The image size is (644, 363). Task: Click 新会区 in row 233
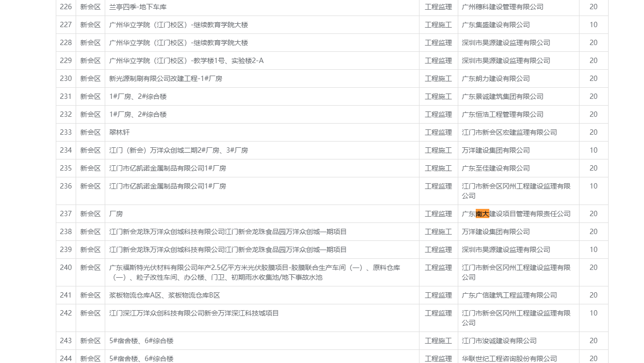(90, 132)
